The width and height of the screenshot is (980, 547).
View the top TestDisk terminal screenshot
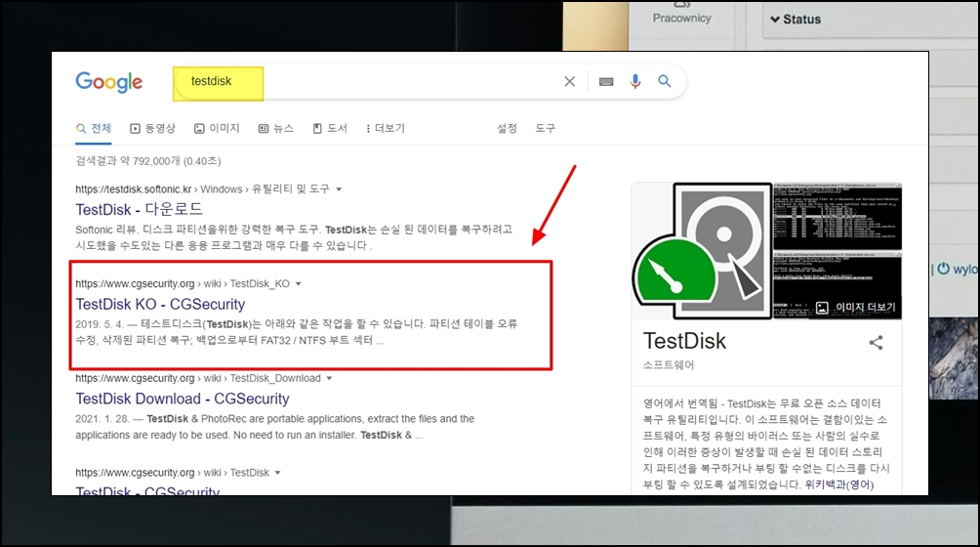click(x=837, y=216)
